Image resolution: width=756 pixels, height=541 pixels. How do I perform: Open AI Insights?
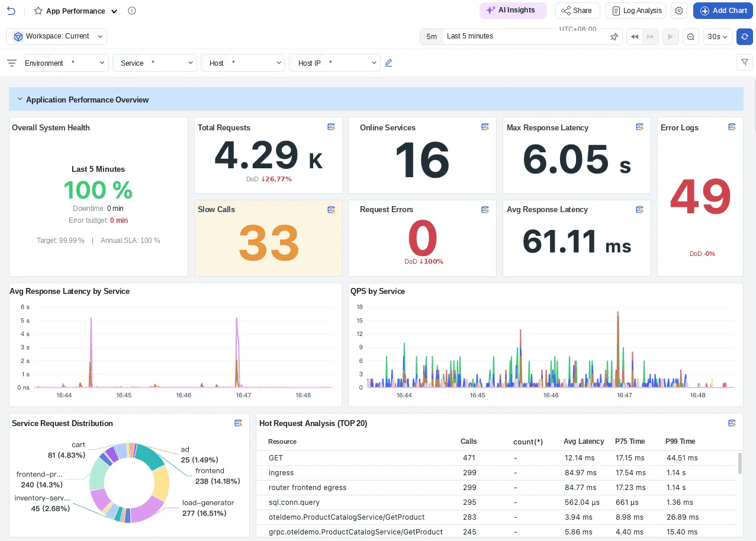pos(513,10)
